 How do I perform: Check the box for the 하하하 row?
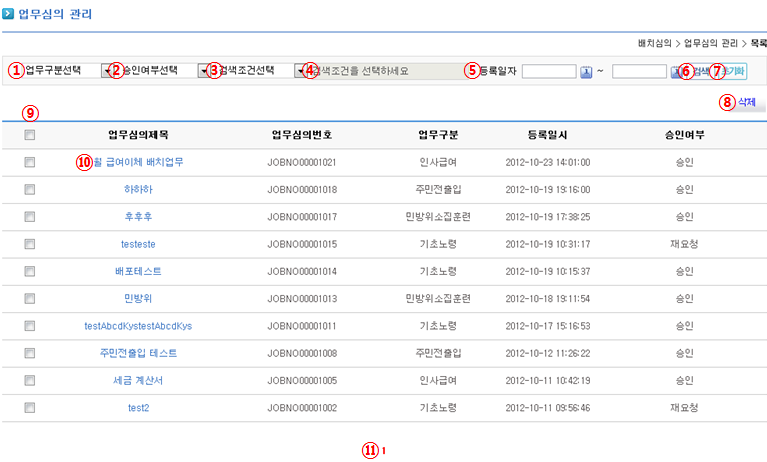click(x=30, y=189)
